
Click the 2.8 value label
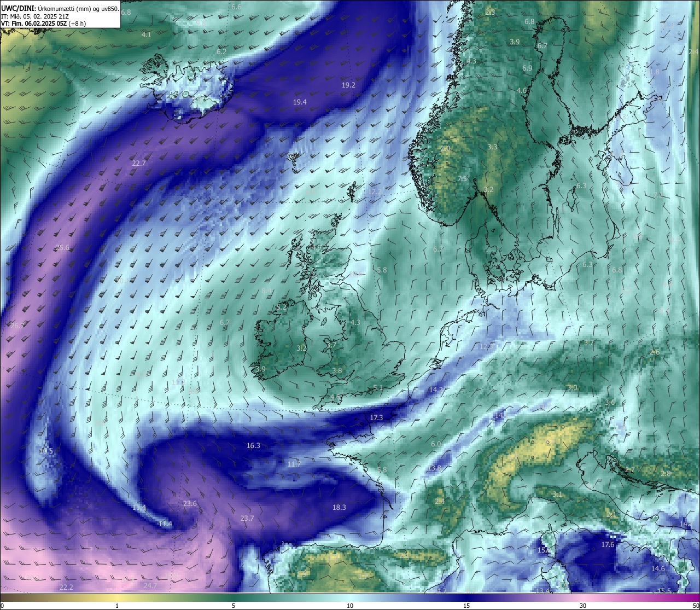tap(666, 473)
